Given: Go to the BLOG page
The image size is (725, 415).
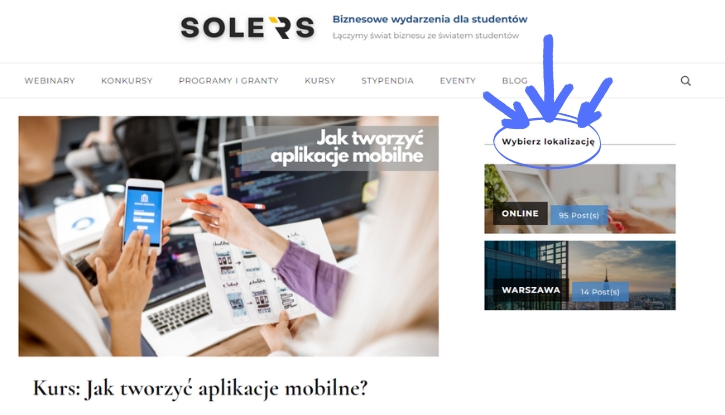Looking at the screenshot, I should pos(515,81).
